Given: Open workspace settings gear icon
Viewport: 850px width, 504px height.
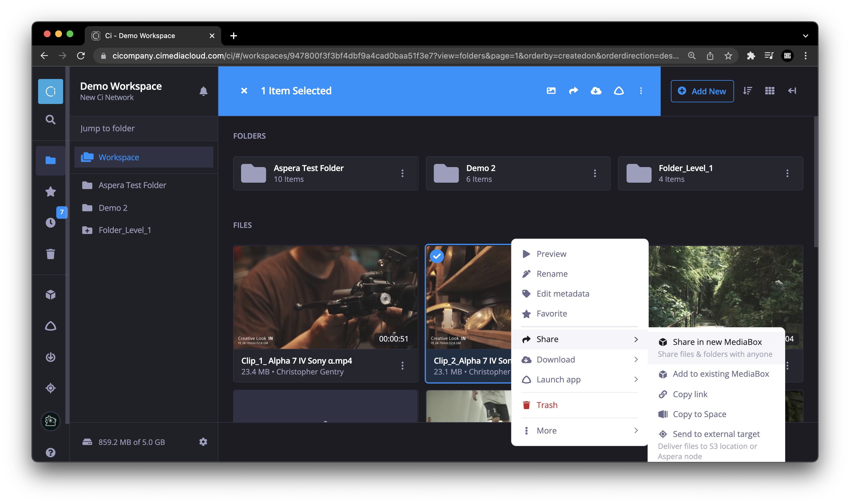Looking at the screenshot, I should click(203, 442).
